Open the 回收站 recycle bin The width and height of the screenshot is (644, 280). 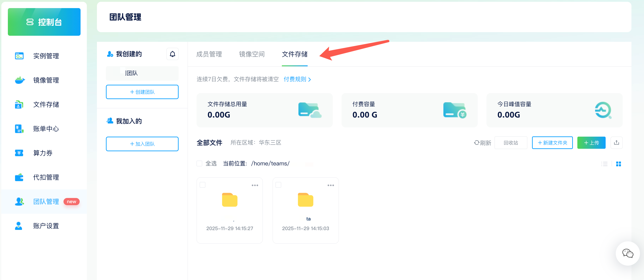[511, 142]
